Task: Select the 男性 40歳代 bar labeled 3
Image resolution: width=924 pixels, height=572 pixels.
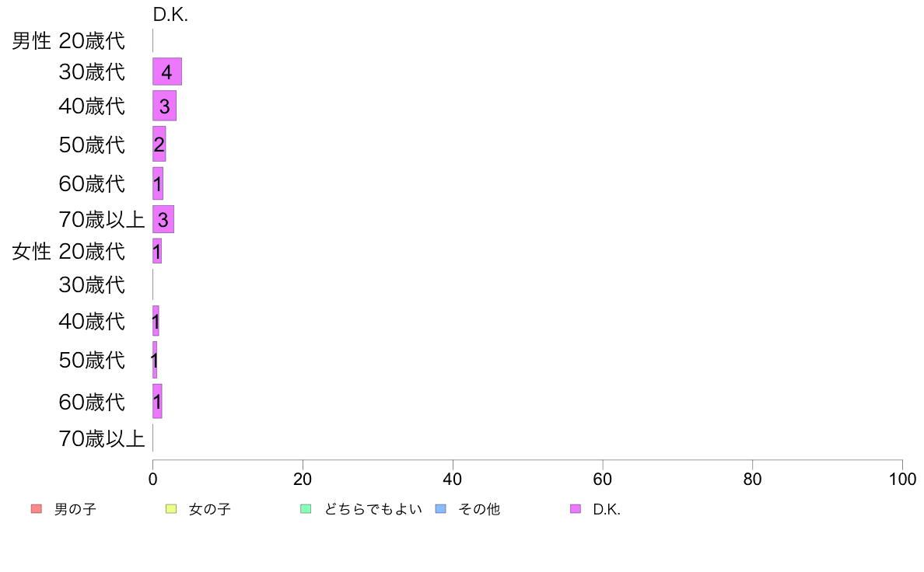Action: [x=164, y=106]
